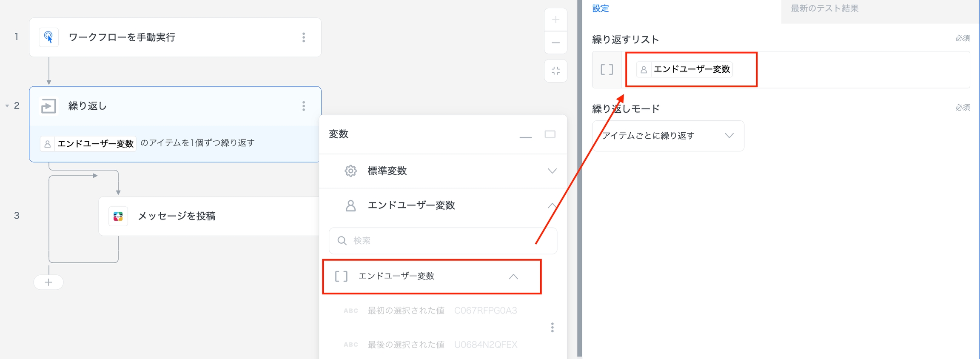Expand the 標準変数 section

(x=552, y=171)
